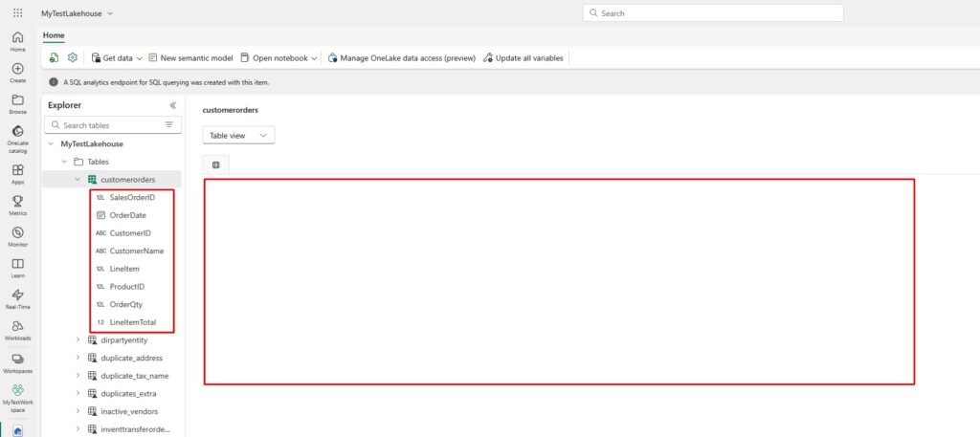Open Real-Time hub in sidebar
This screenshot has height=437, width=980.
coord(17,299)
